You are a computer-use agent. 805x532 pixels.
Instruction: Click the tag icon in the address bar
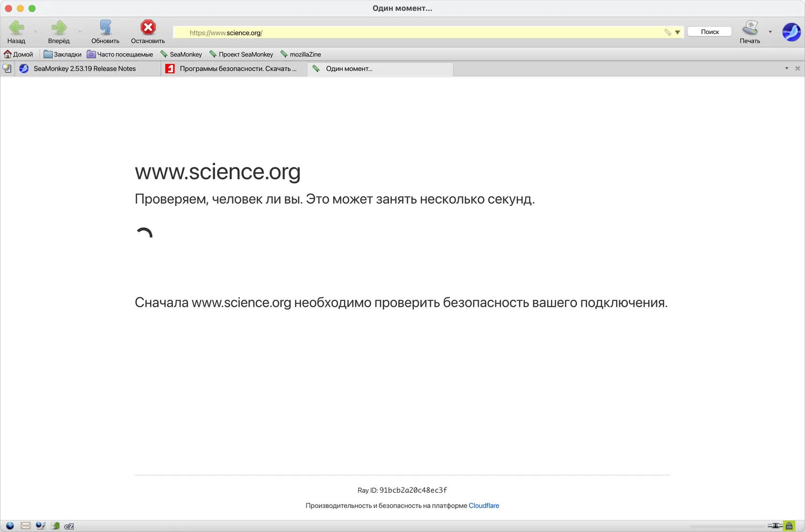[x=668, y=33]
